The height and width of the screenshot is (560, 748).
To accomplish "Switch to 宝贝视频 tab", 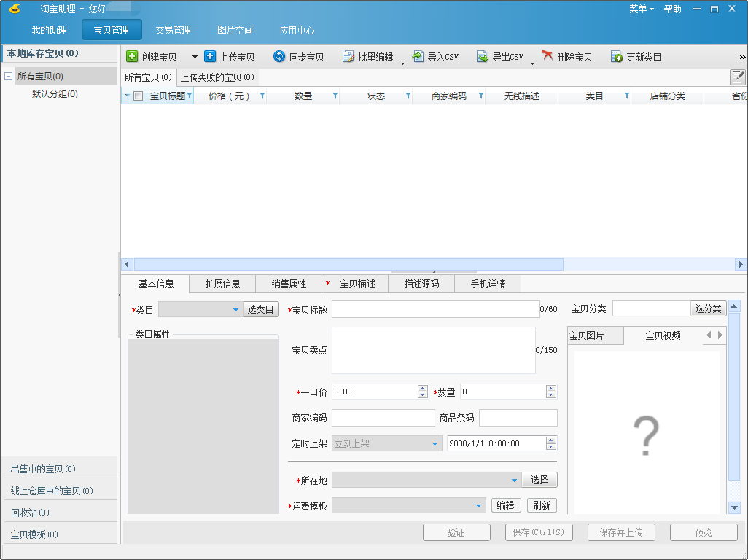I will (663, 336).
